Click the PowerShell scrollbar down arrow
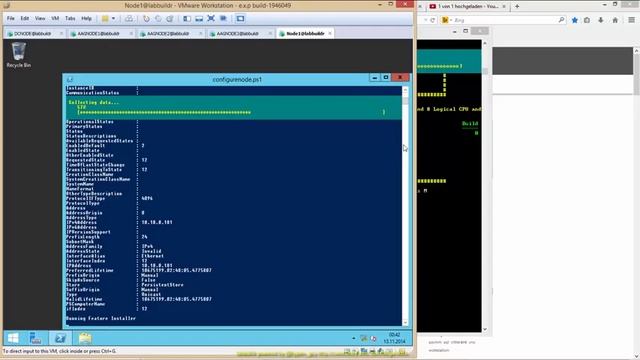 (405, 323)
